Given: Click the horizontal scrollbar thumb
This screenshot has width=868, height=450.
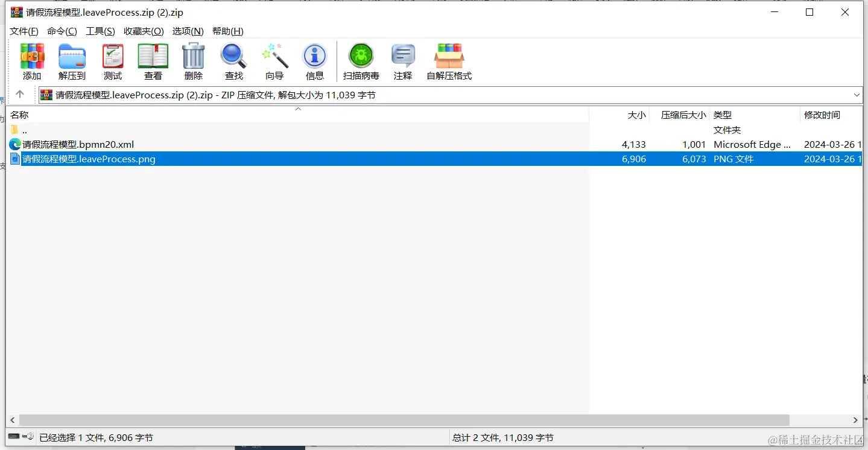Looking at the screenshot, I should pos(404,420).
